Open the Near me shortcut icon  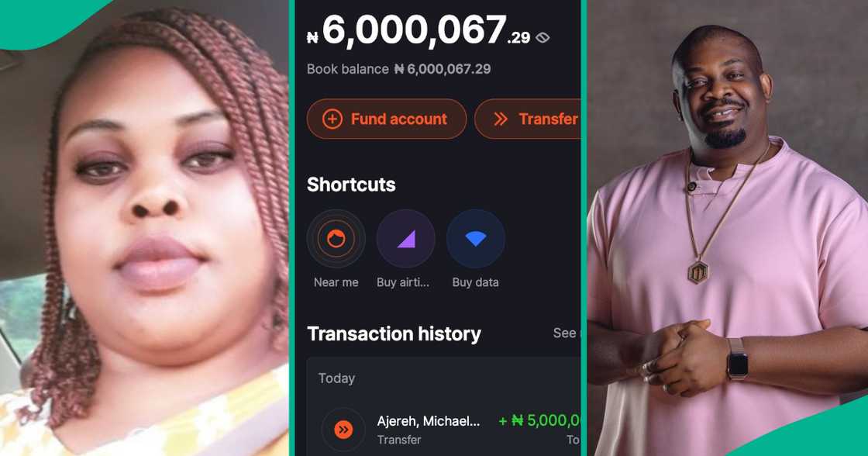[x=336, y=239]
